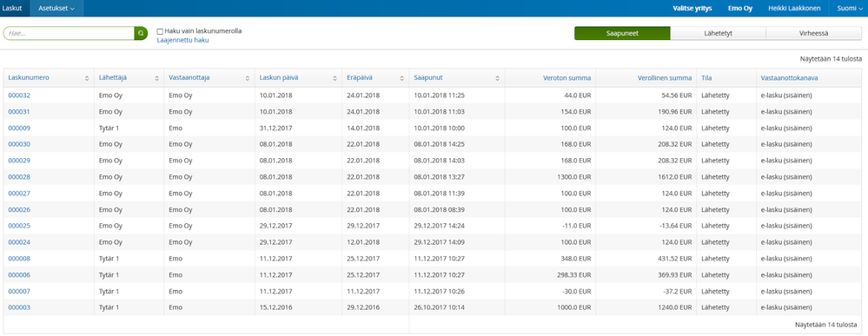Sort by Vastaanottaja column arrows
The width and height of the screenshot is (868, 336).
[x=248, y=78]
